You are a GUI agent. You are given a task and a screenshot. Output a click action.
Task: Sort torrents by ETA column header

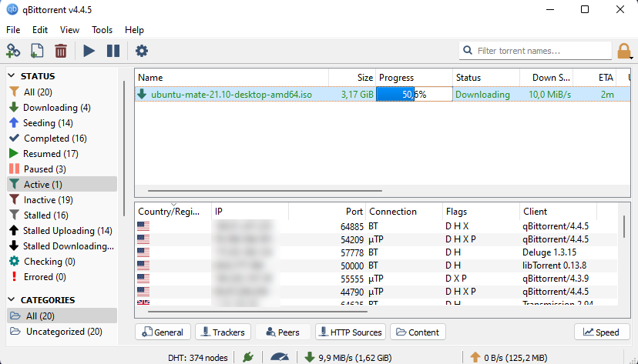(x=595, y=78)
